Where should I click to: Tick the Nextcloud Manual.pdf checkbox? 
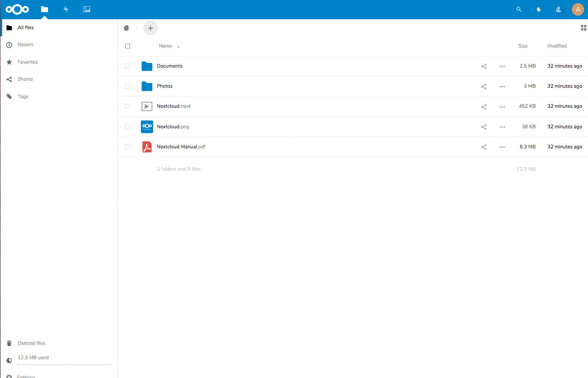(x=127, y=147)
